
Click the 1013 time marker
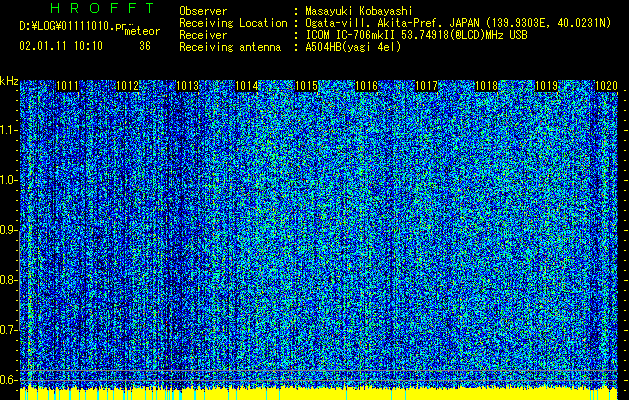(x=187, y=86)
